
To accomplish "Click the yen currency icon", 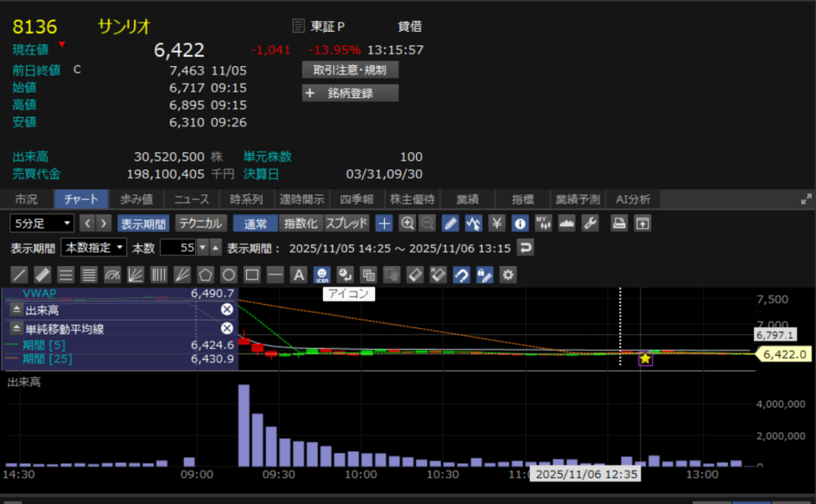I will tap(497, 223).
